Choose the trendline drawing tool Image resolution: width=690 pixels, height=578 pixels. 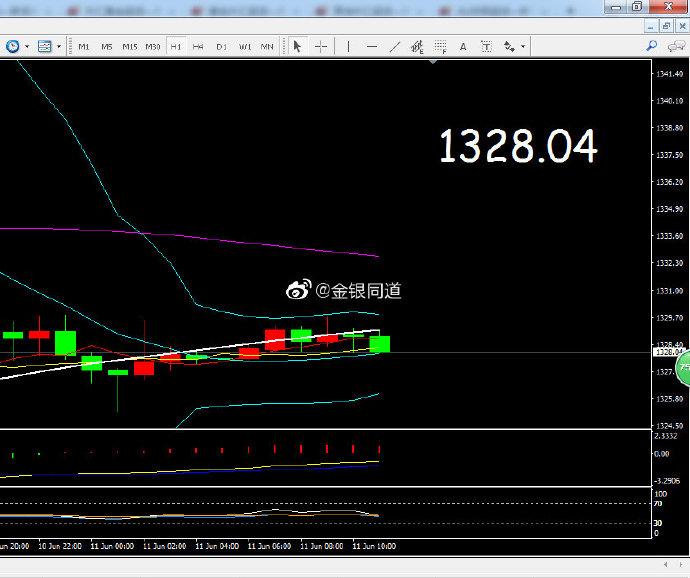click(x=395, y=46)
